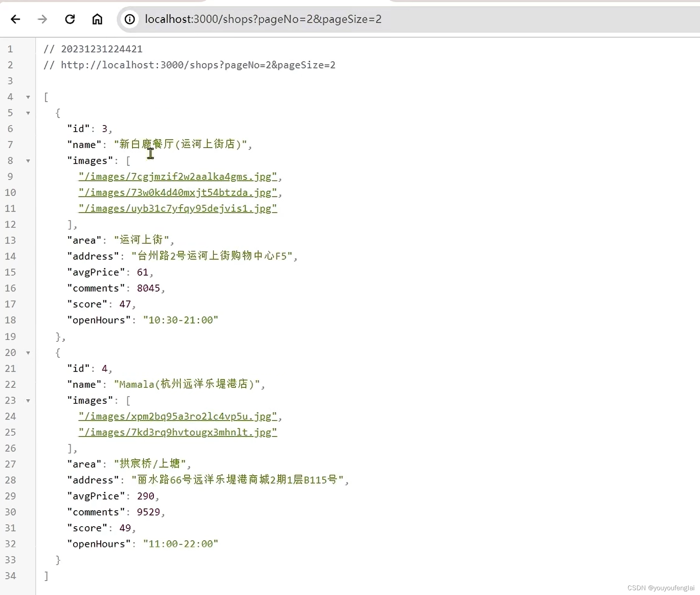Image resolution: width=700 pixels, height=595 pixels.
Task: Open image link 73w0k4d40mxjt54btzda.jpg
Action: click(178, 192)
